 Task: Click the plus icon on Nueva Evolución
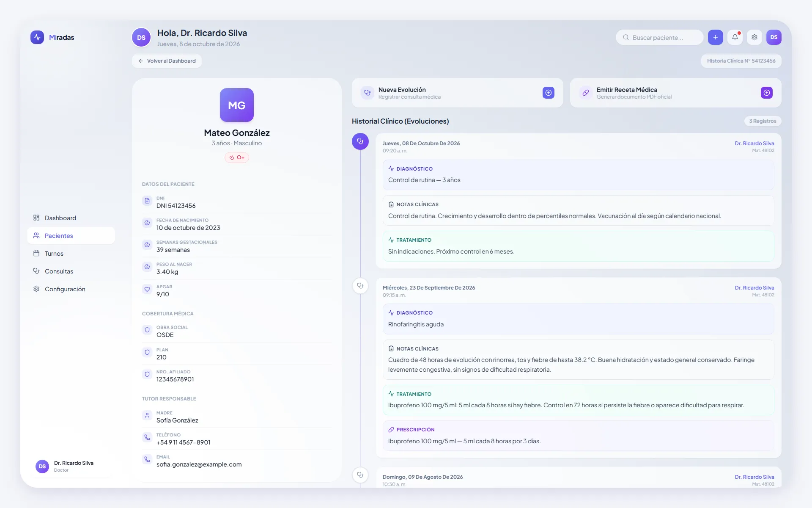pos(549,93)
